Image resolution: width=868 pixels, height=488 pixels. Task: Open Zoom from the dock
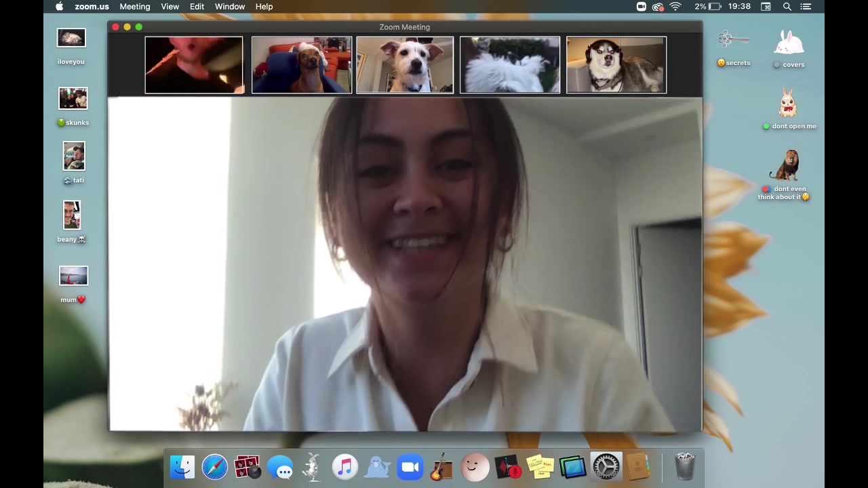(410, 468)
